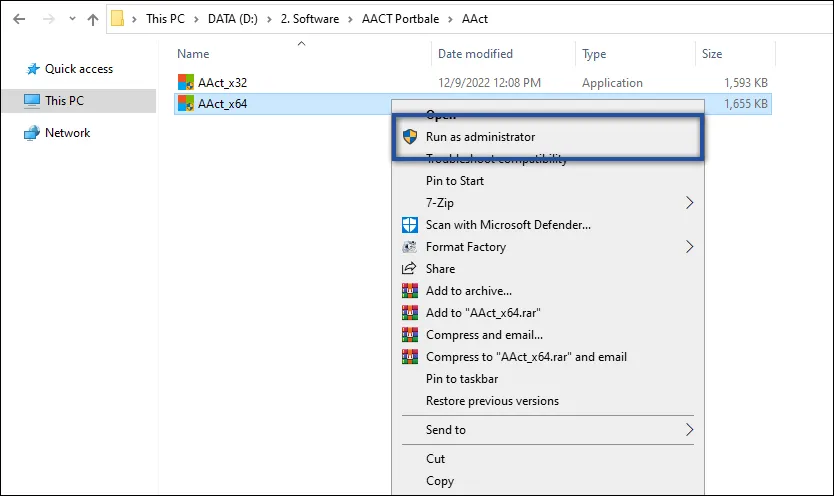The height and width of the screenshot is (496, 834).
Task: Expand the 7-Zip submenu arrow
Action: pyautogui.click(x=689, y=203)
